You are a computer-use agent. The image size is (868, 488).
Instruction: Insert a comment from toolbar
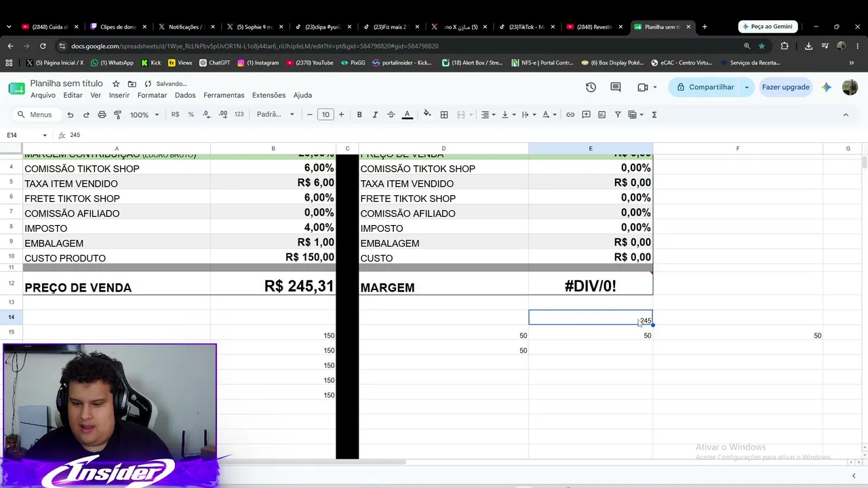pos(587,115)
